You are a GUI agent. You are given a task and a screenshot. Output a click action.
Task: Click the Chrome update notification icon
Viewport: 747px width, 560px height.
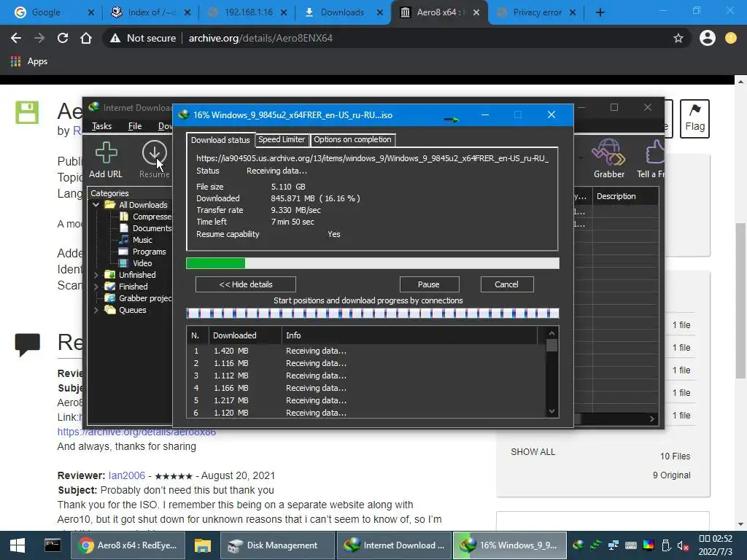[x=731, y=38]
